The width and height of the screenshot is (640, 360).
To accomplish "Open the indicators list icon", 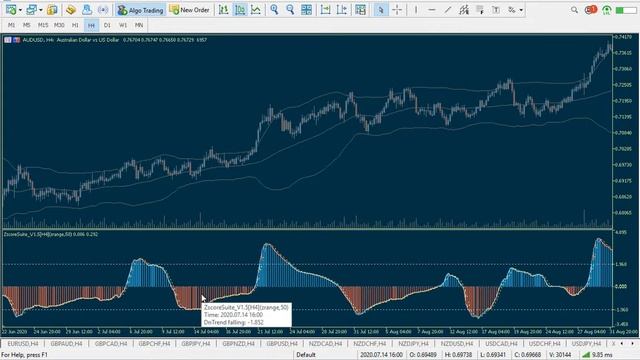I will coord(360,10).
